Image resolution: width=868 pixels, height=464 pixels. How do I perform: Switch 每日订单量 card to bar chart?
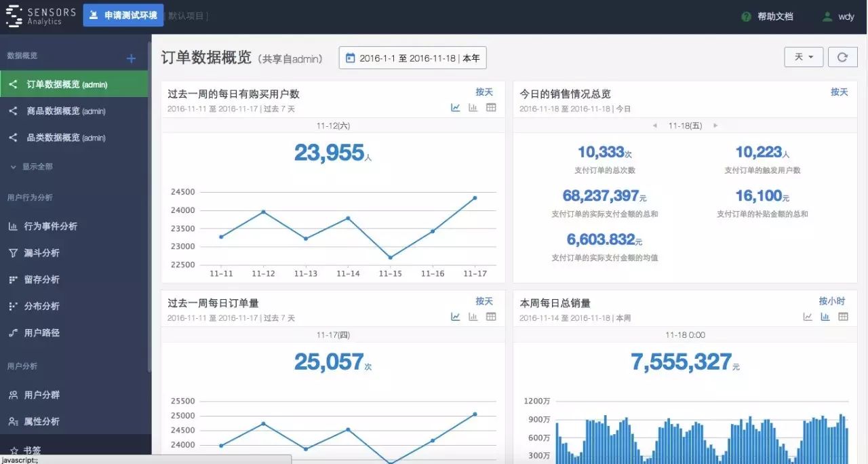(473, 316)
